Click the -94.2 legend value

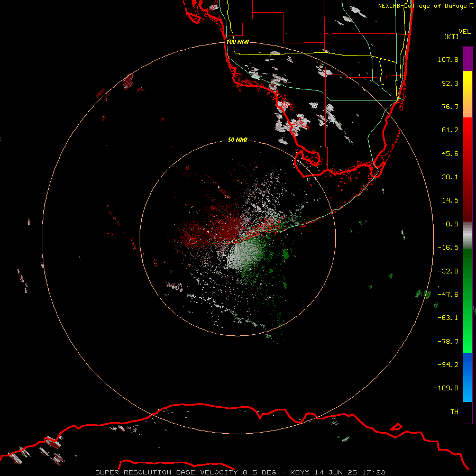click(448, 364)
